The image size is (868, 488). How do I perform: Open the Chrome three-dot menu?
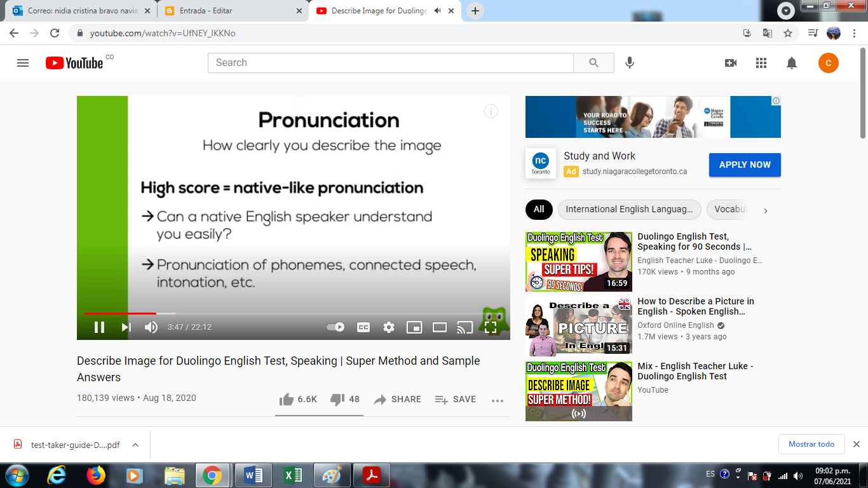[x=854, y=33]
